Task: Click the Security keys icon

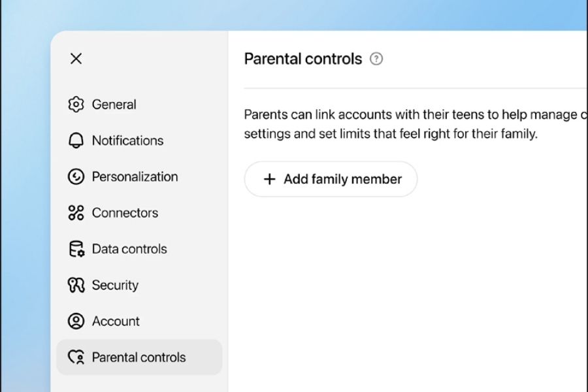Action: point(76,285)
